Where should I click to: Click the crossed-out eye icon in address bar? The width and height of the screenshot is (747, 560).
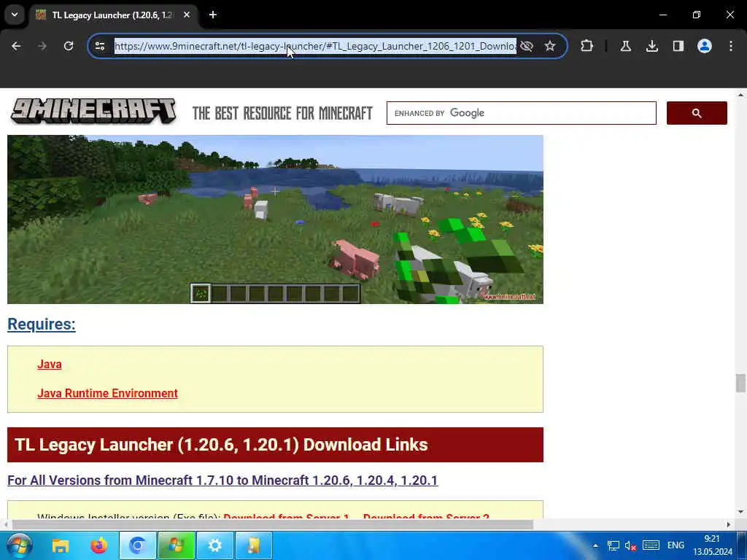(527, 46)
